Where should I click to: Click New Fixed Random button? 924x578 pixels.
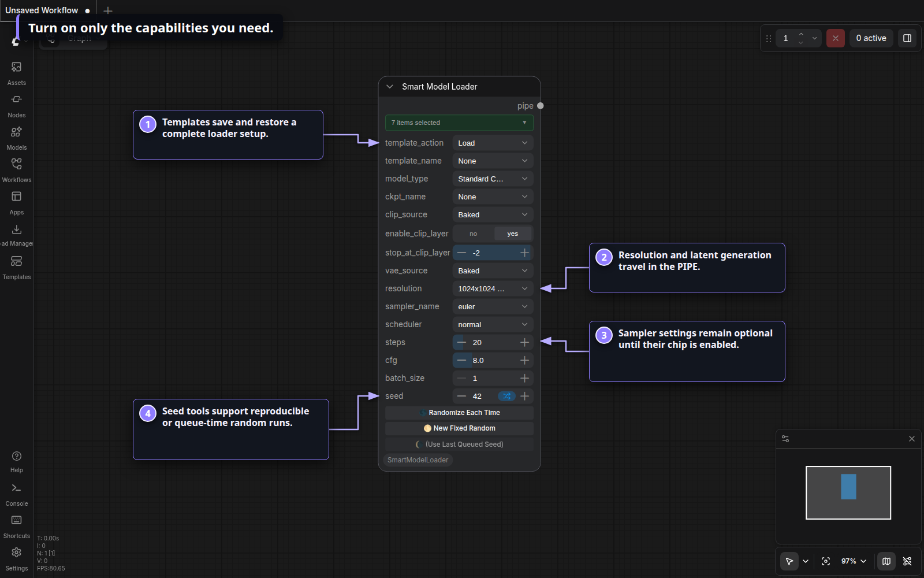(x=459, y=428)
